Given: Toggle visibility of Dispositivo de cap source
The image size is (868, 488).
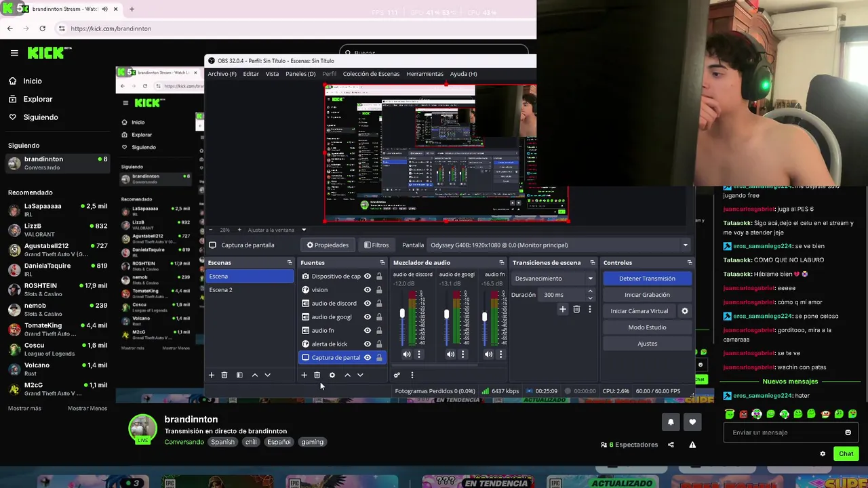Looking at the screenshot, I should click(368, 276).
